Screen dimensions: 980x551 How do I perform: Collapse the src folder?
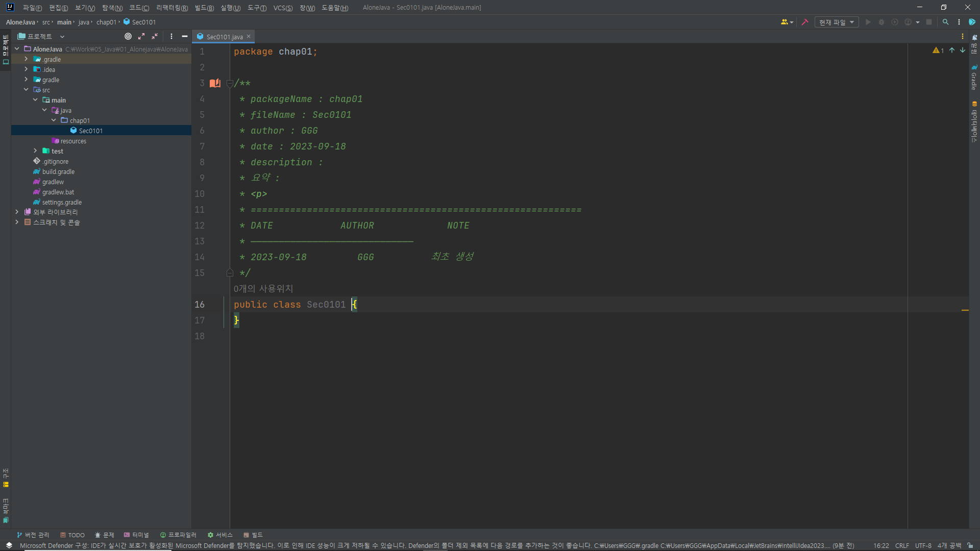tap(26, 90)
